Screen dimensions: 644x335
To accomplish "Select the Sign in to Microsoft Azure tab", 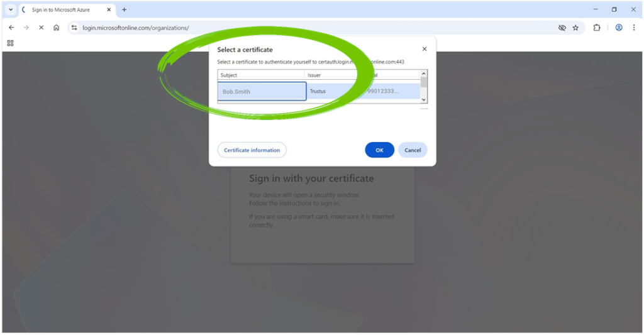I will tap(63, 9).
